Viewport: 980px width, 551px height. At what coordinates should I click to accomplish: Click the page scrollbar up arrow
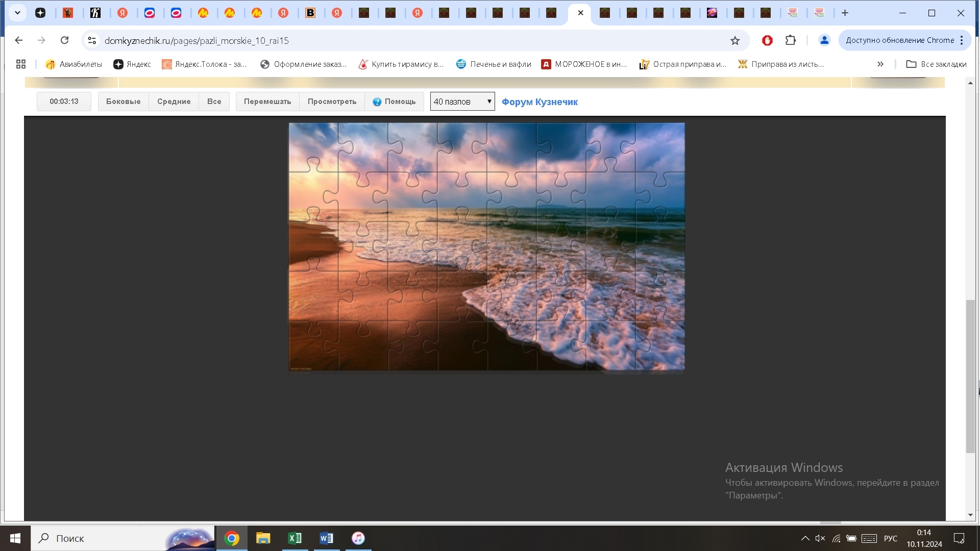point(970,83)
